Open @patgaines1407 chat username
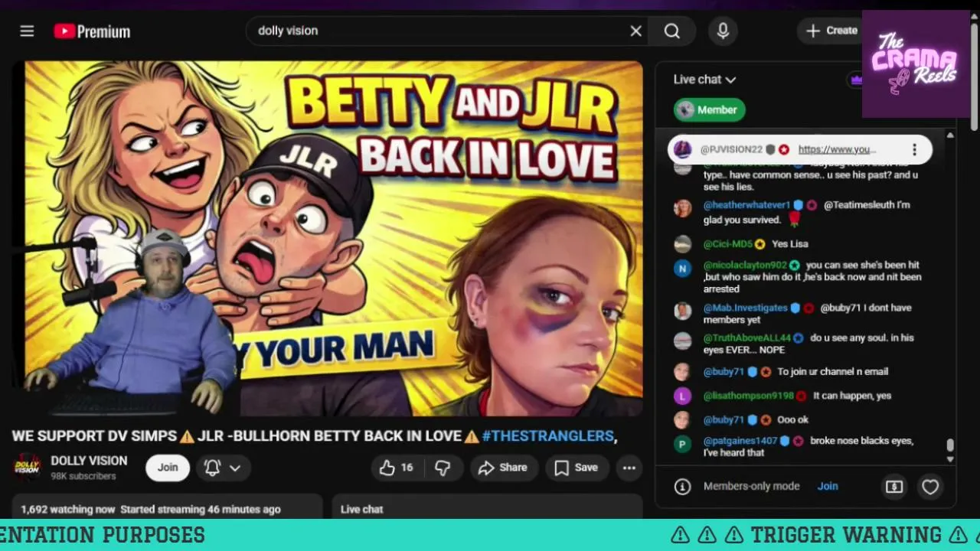This screenshot has height=551, width=980. point(740,441)
